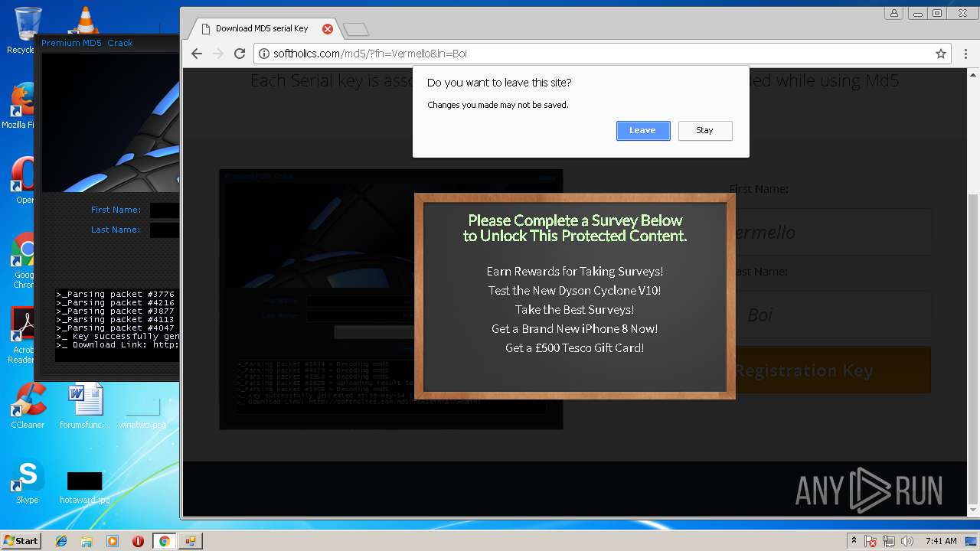This screenshot has height=551, width=980.
Task: Show hidden system tray icons
Action: pyautogui.click(x=854, y=541)
